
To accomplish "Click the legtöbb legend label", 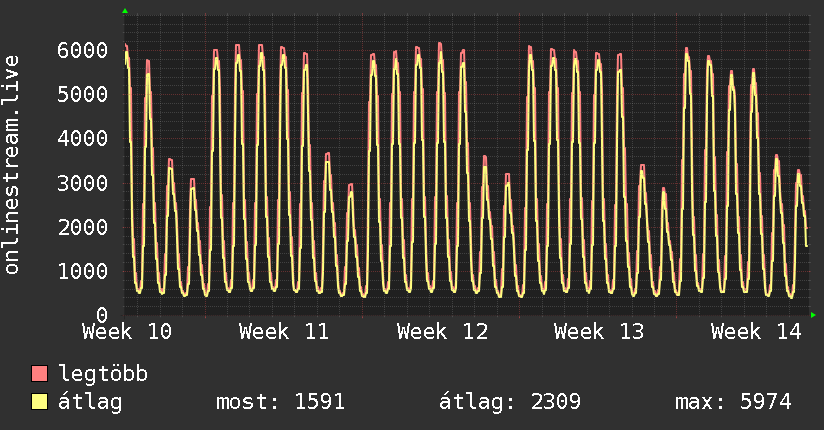I will point(103,374).
